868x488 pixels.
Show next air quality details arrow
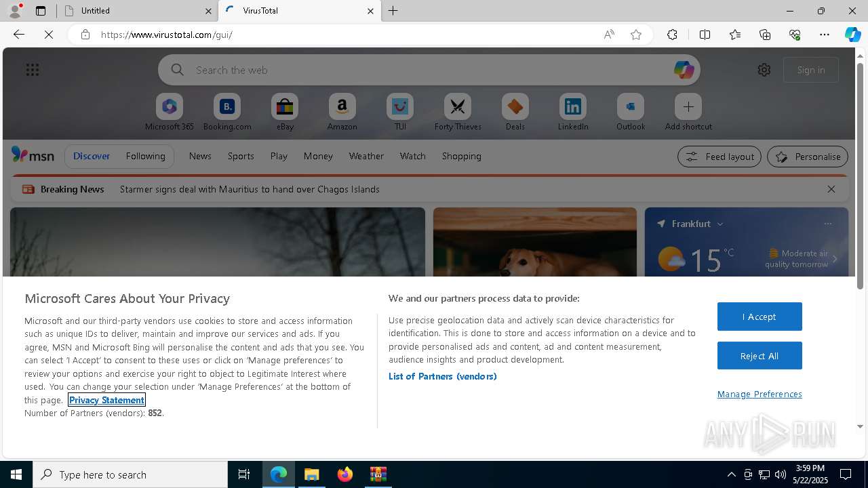[835, 259]
